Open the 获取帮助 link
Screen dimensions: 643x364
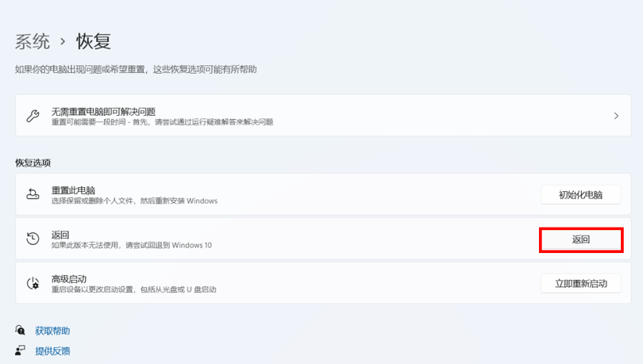coord(52,331)
